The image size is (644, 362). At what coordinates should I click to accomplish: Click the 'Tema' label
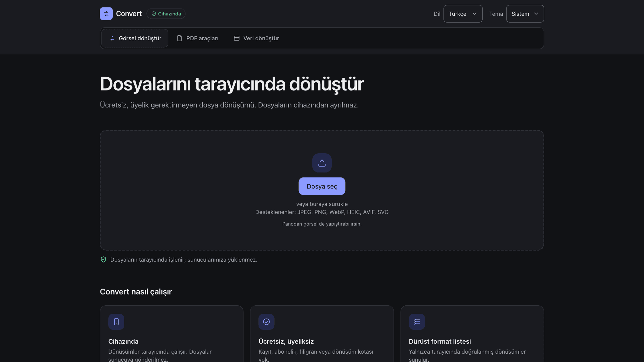[496, 14]
